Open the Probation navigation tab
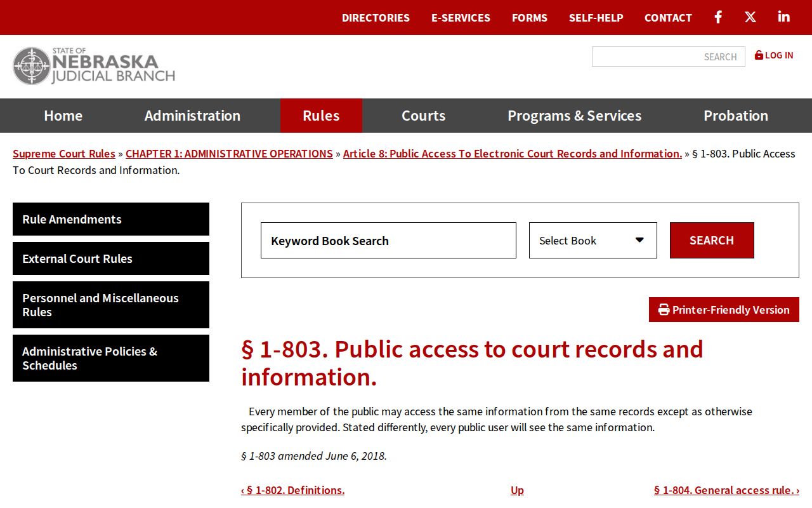The image size is (812, 508). [736, 116]
